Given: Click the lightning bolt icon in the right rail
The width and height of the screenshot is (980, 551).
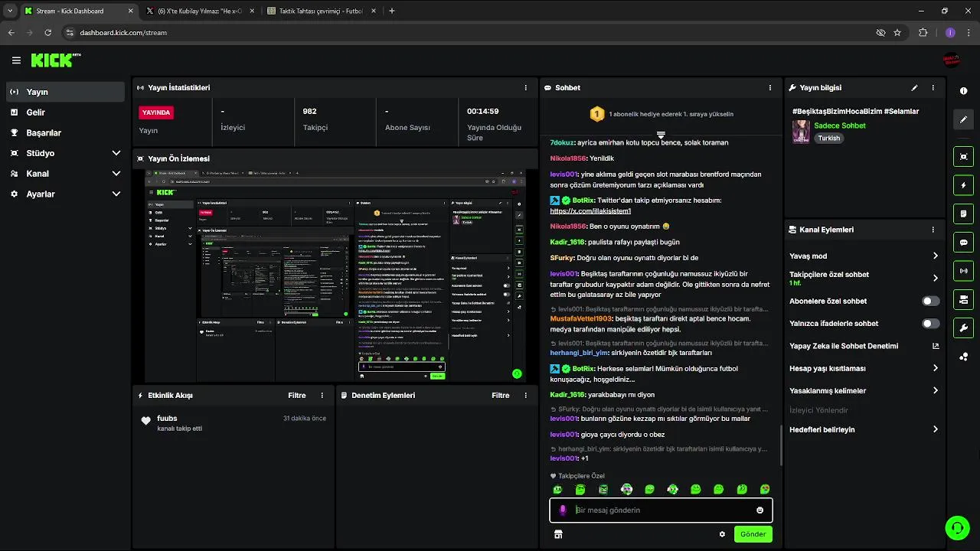Looking at the screenshot, I should [963, 185].
